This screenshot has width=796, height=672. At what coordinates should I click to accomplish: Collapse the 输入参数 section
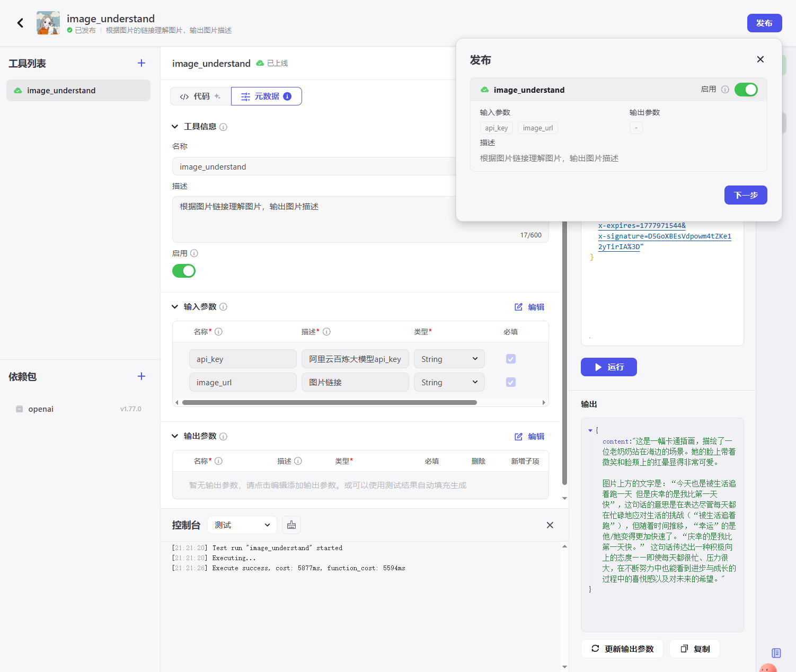pos(175,307)
